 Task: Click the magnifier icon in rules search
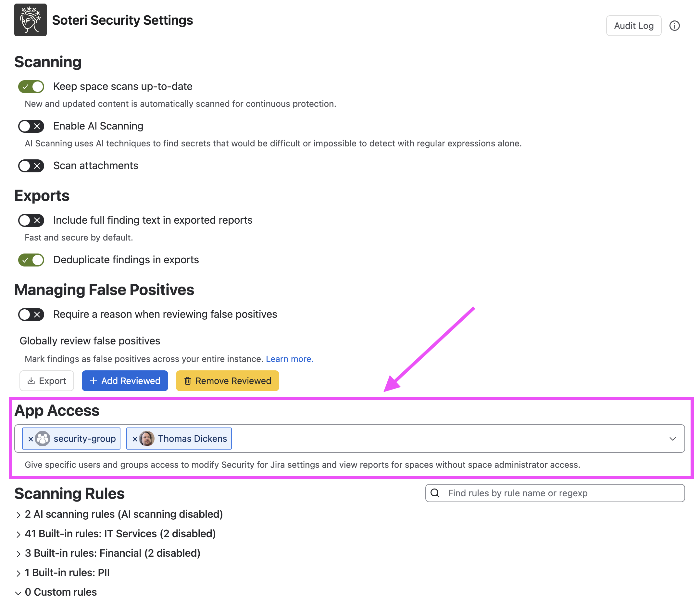(x=435, y=493)
